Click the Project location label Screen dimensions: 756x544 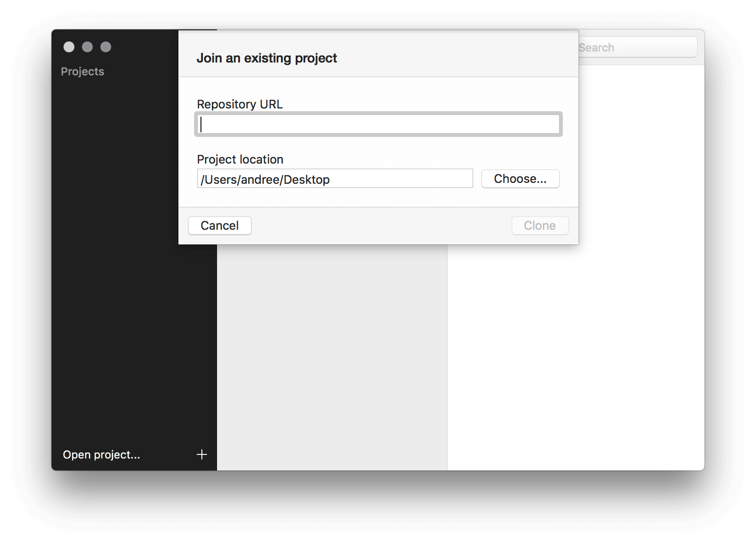click(x=240, y=159)
